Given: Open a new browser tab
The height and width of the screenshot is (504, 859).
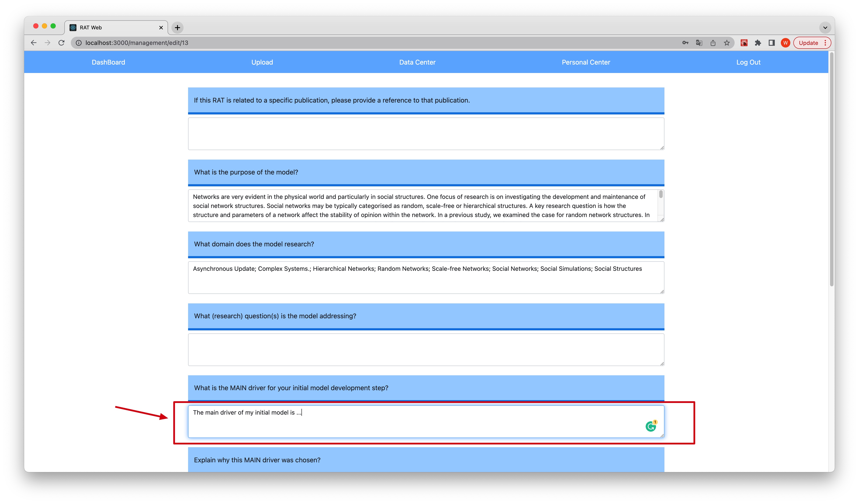Looking at the screenshot, I should (x=177, y=28).
